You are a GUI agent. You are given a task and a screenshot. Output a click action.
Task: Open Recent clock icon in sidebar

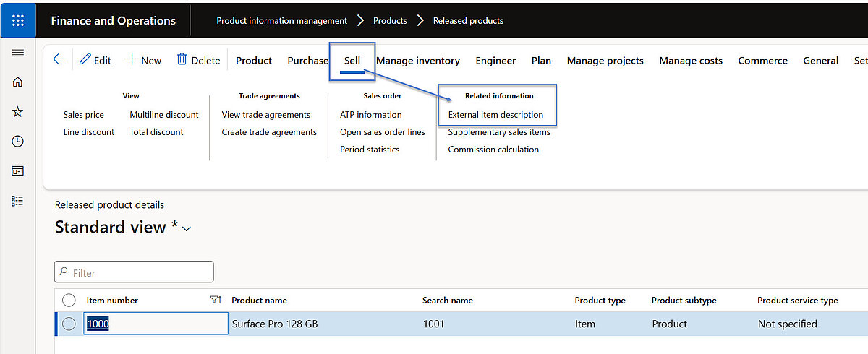point(18,142)
